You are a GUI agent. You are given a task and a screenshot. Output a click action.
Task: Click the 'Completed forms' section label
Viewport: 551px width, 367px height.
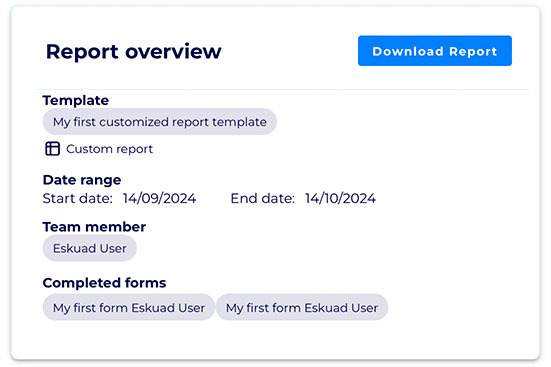104,283
